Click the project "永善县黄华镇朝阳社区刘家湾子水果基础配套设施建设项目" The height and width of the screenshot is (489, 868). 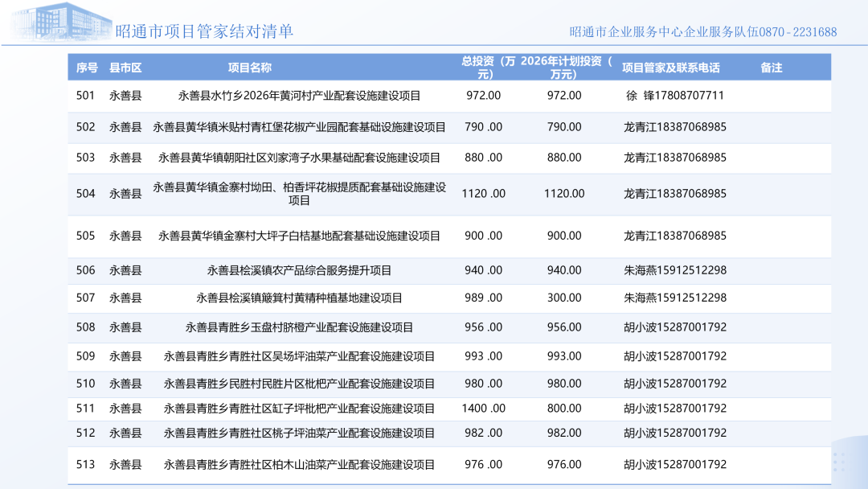click(x=299, y=158)
